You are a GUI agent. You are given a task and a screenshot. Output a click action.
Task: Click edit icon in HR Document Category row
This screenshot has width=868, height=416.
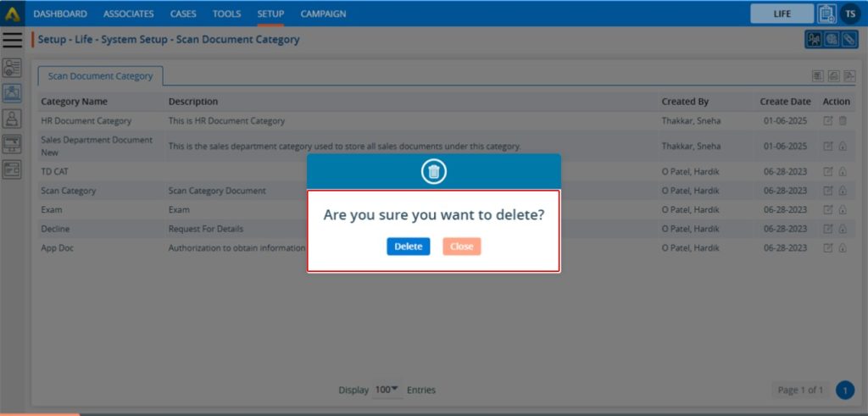[828, 121]
